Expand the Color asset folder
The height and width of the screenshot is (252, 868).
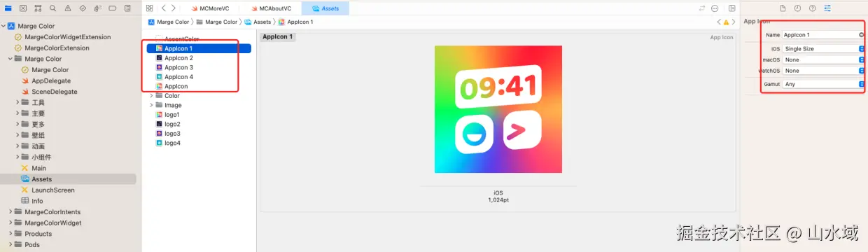pos(151,96)
